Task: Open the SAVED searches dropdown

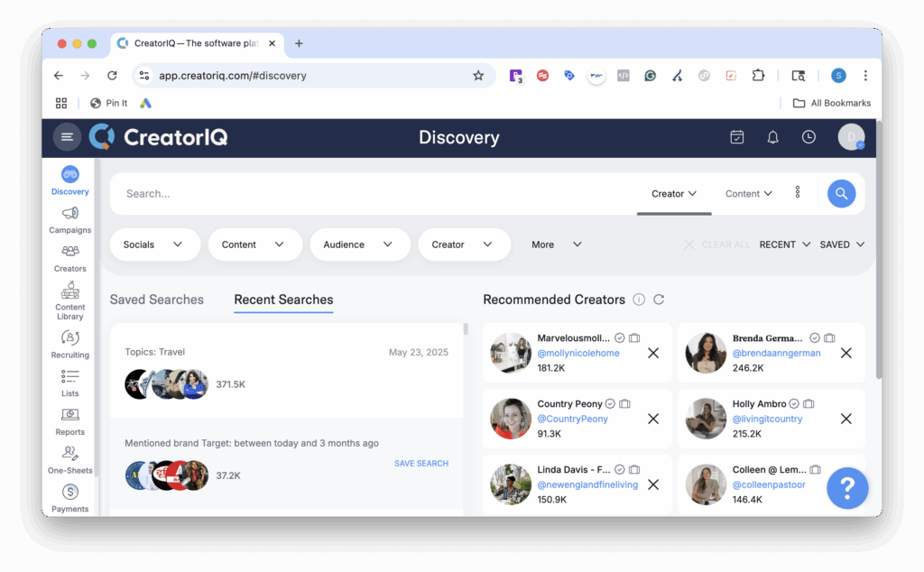Action: tap(842, 244)
